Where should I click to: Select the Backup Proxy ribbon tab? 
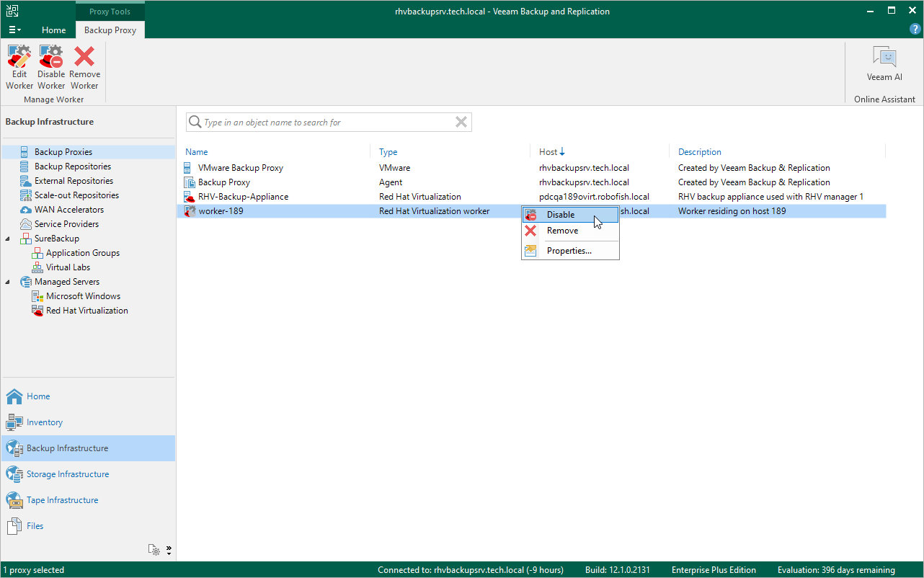tap(110, 30)
